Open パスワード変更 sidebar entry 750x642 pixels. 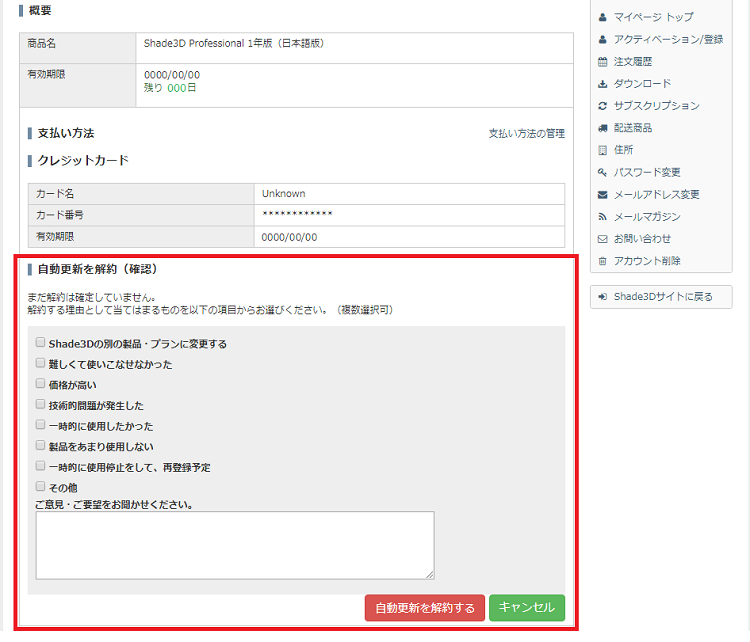(647, 172)
